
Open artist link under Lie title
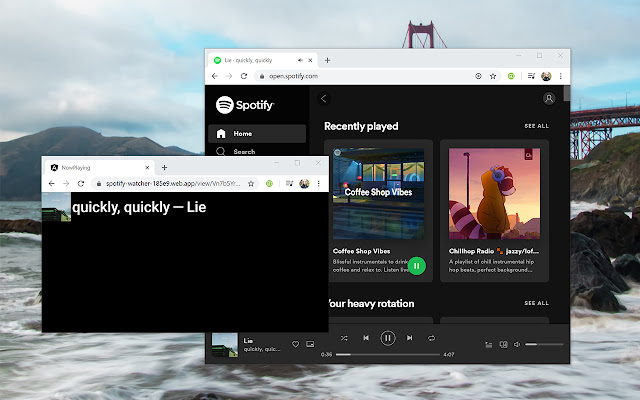point(262,349)
